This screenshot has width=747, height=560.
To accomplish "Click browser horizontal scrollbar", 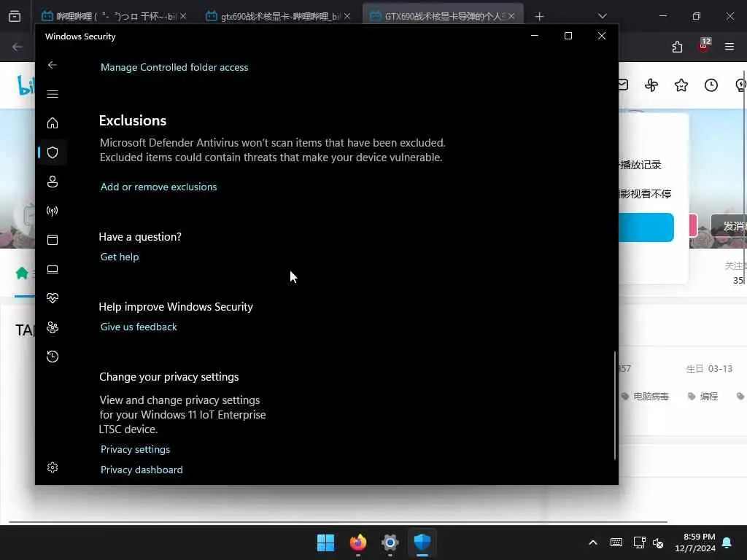I will tap(338, 522).
